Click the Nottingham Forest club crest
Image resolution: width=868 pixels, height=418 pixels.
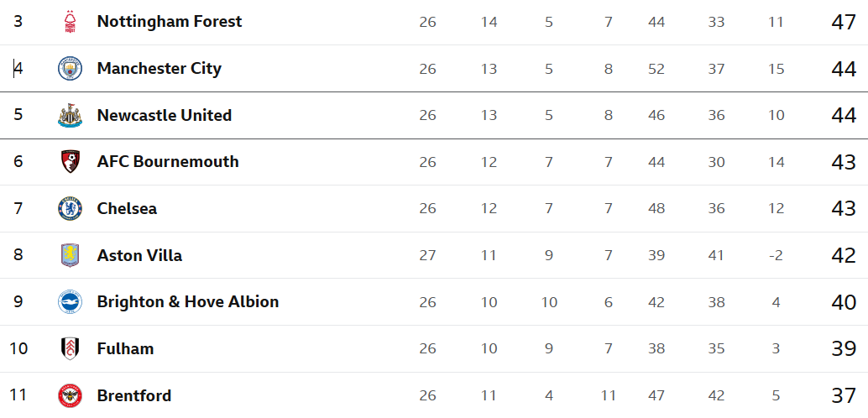(x=71, y=22)
